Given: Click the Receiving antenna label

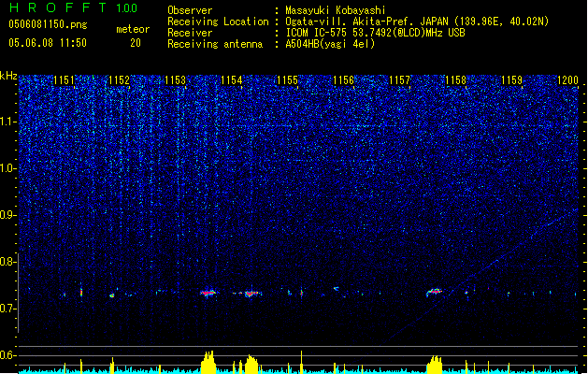Looking at the screenshot, I should tap(215, 44).
